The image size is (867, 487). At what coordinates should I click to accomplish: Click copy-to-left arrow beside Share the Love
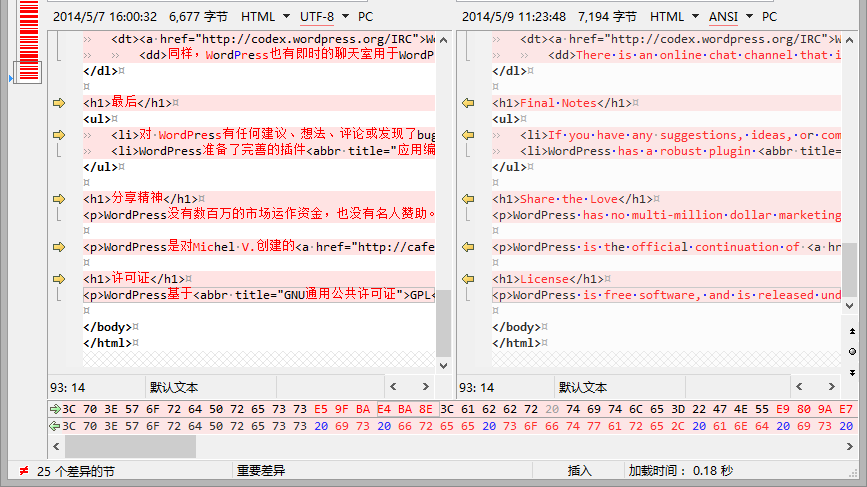coord(467,199)
